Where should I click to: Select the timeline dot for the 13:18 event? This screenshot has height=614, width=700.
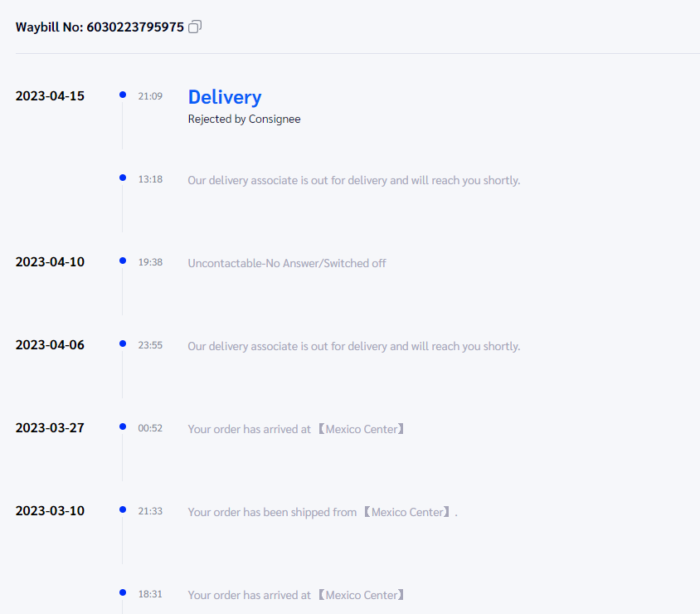pos(123,178)
